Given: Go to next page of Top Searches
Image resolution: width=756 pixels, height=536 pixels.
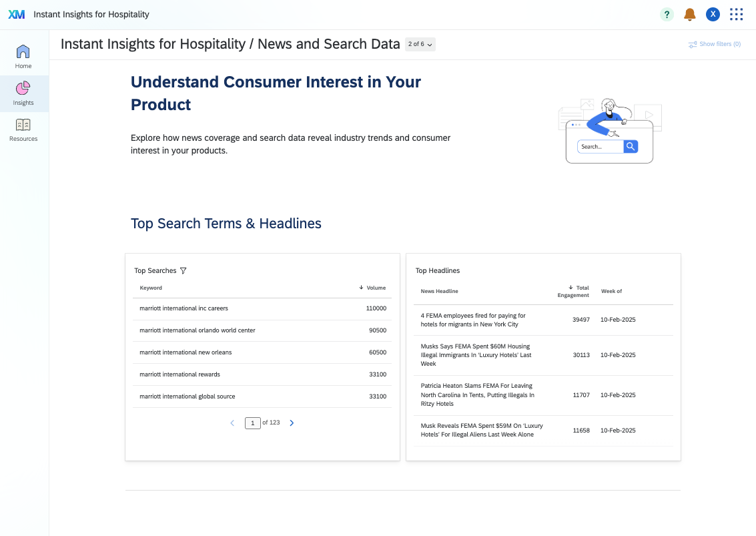Looking at the screenshot, I should click(x=292, y=423).
